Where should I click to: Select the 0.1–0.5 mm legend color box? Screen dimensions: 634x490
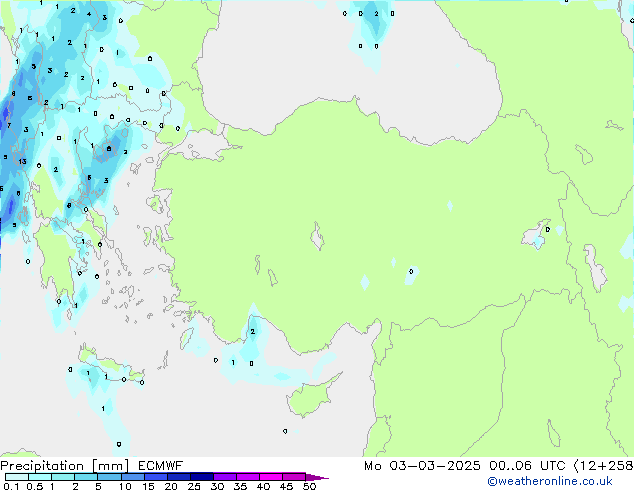[x=17, y=477]
